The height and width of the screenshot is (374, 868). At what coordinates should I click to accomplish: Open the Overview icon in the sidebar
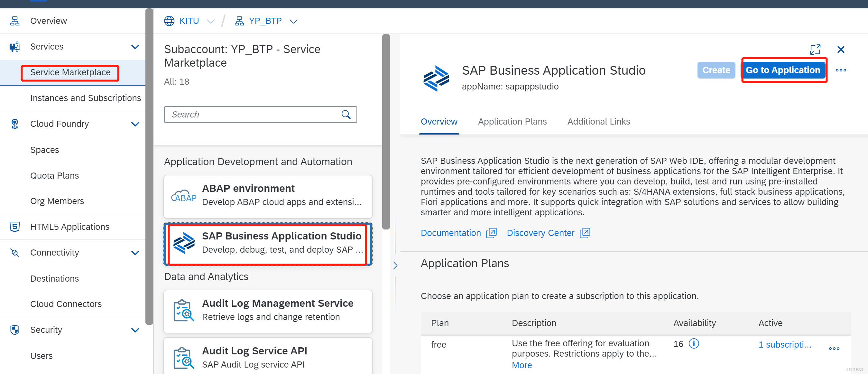(x=15, y=21)
